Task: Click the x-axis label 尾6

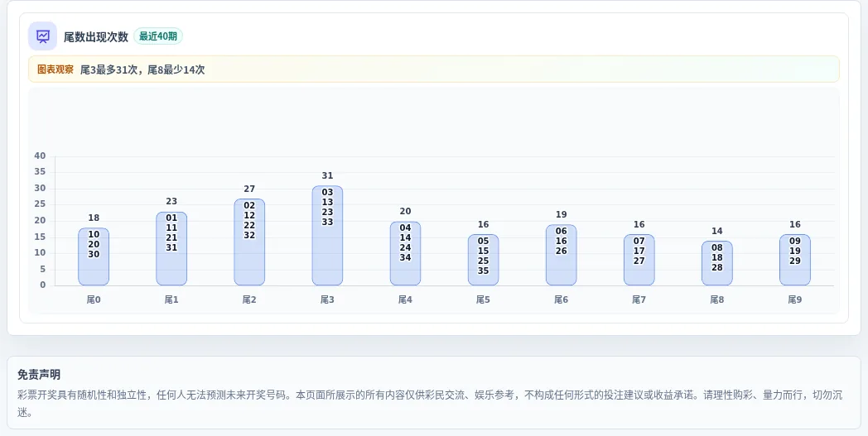Action: [x=562, y=299]
